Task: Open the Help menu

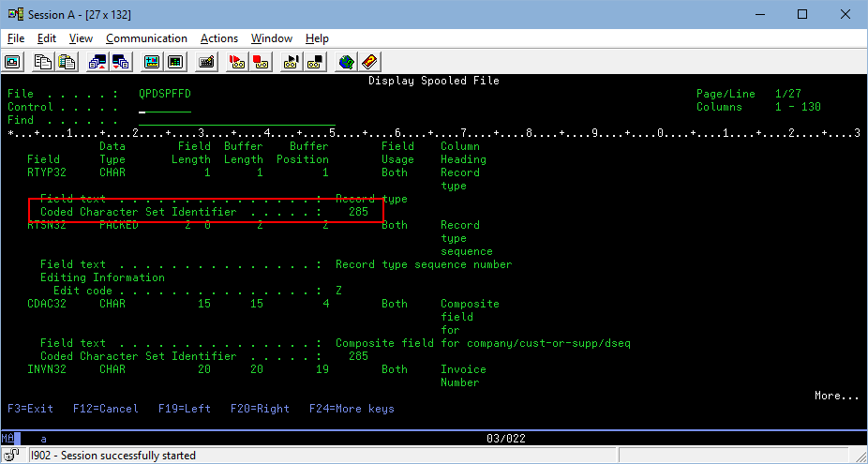Action: (317, 38)
